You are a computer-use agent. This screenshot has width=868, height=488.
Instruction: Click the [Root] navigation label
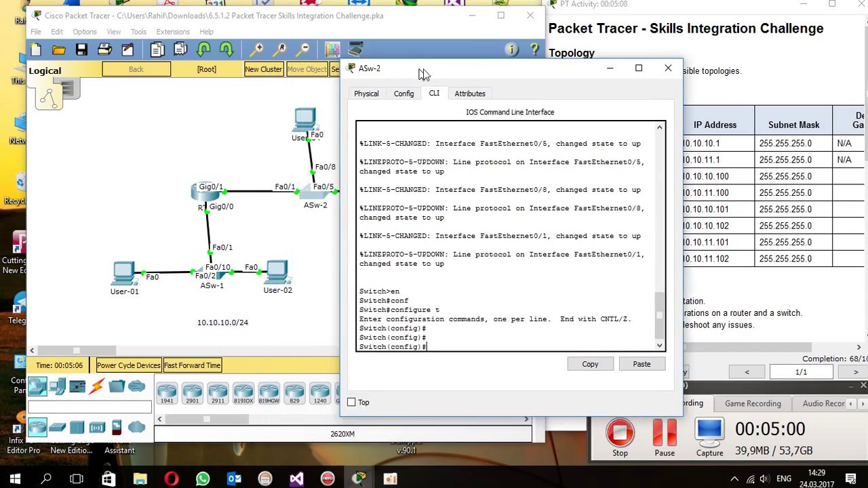pos(207,69)
